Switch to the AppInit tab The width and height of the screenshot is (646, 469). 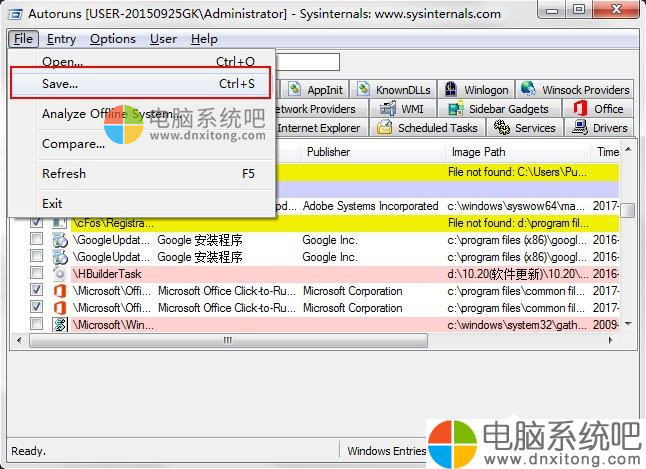point(316,89)
